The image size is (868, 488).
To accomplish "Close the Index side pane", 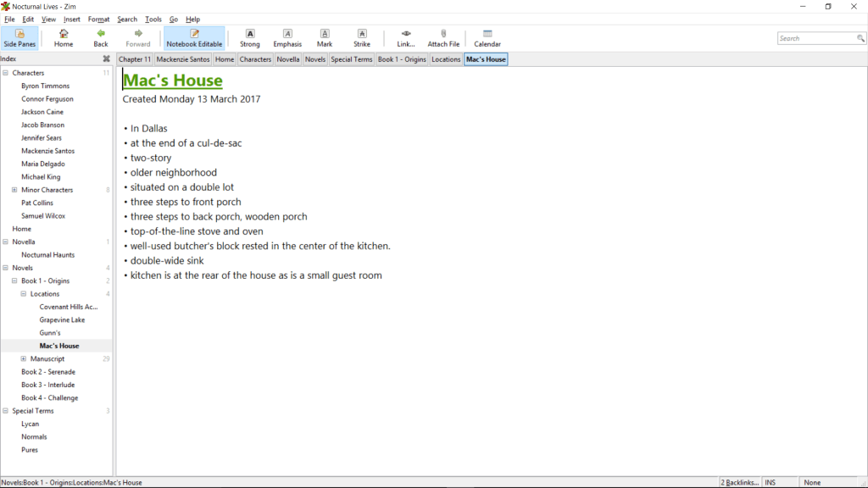I will point(106,59).
